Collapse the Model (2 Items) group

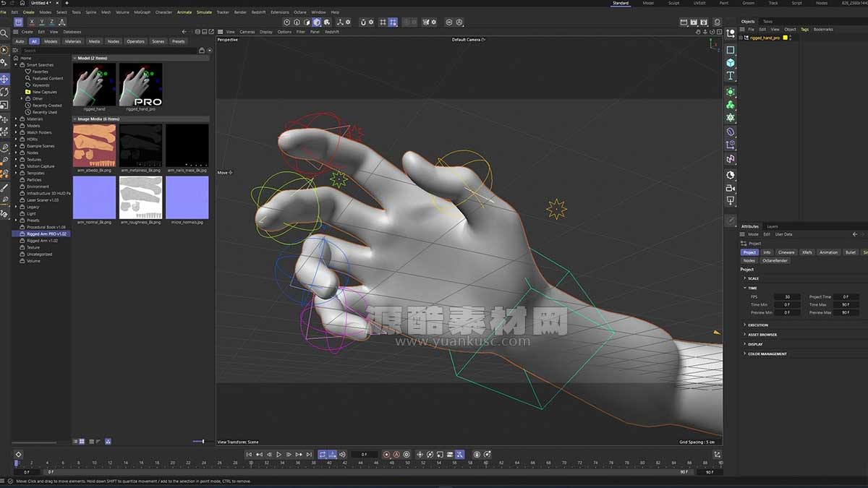click(x=75, y=57)
